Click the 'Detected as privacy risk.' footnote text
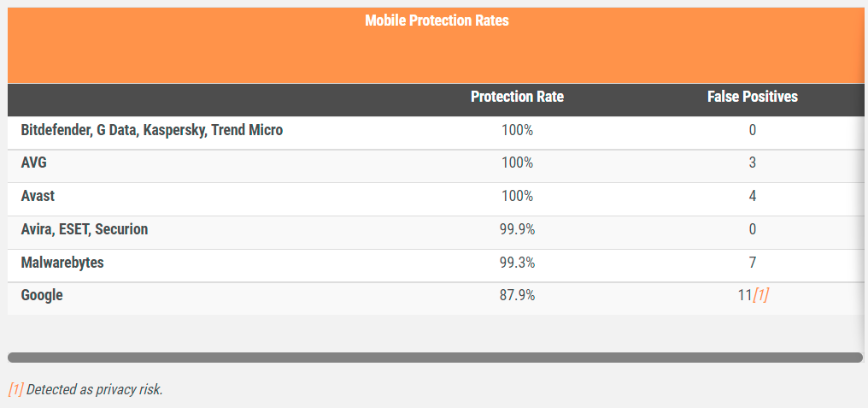The width and height of the screenshot is (868, 408). point(94,389)
